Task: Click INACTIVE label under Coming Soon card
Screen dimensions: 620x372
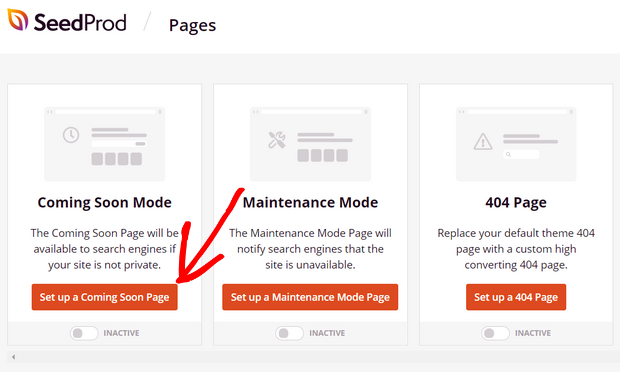Action: [121, 333]
